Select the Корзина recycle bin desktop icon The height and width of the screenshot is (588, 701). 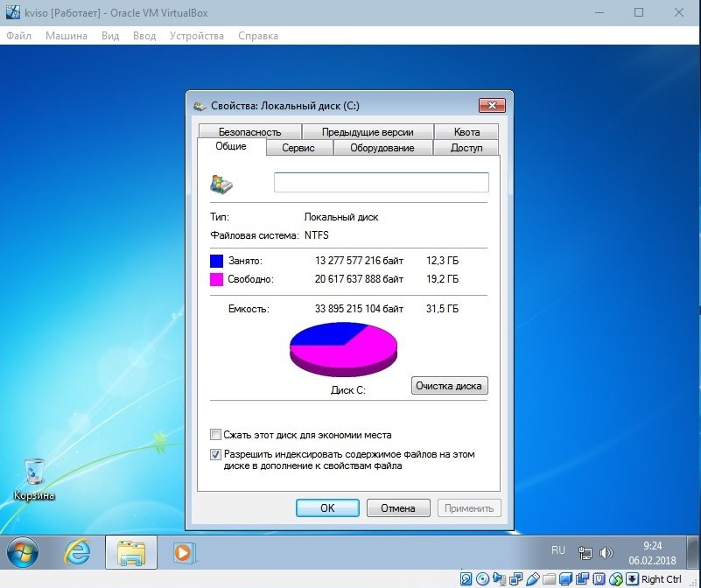34,479
